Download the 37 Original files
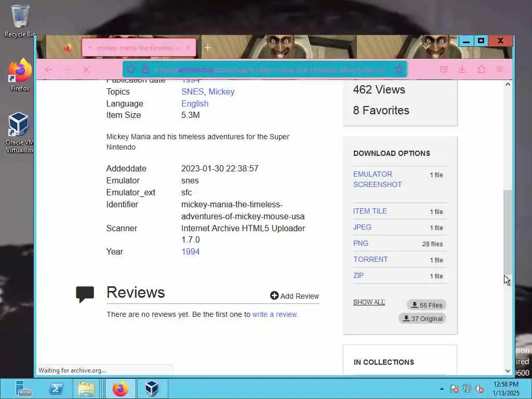The width and height of the screenshot is (532, 399). click(x=422, y=318)
